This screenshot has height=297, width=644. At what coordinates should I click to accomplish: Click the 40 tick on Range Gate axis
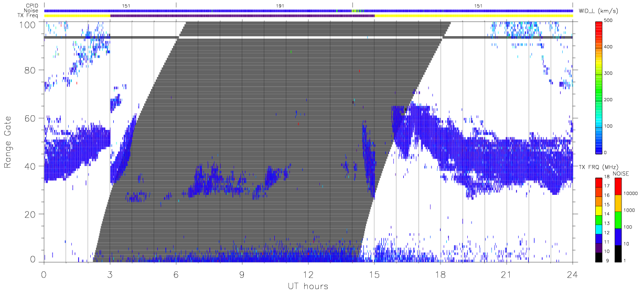tap(29, 166)
